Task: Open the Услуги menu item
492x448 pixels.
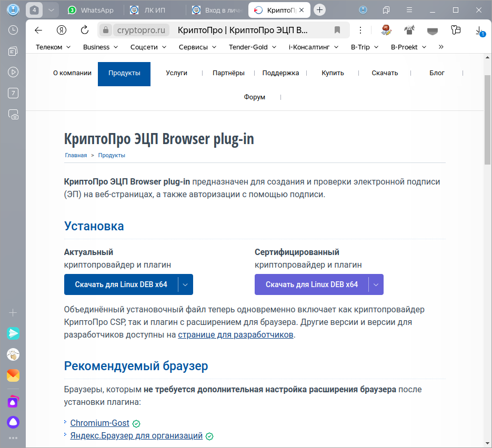Action: coord(176,73)
